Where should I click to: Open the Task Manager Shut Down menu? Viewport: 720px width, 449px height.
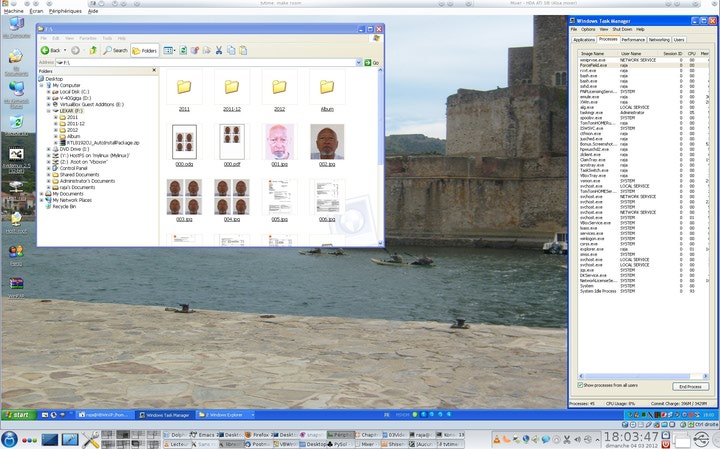622,29
